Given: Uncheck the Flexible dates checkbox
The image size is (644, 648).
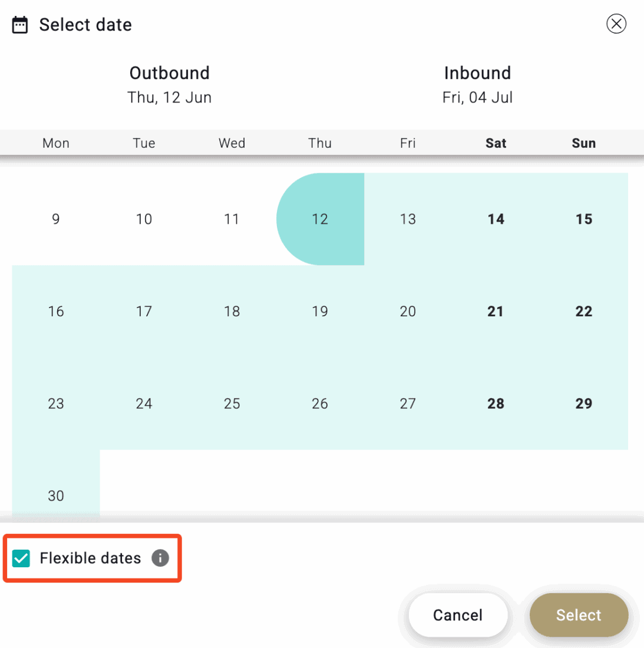Looking at the screenshot, I should (21, 558).
